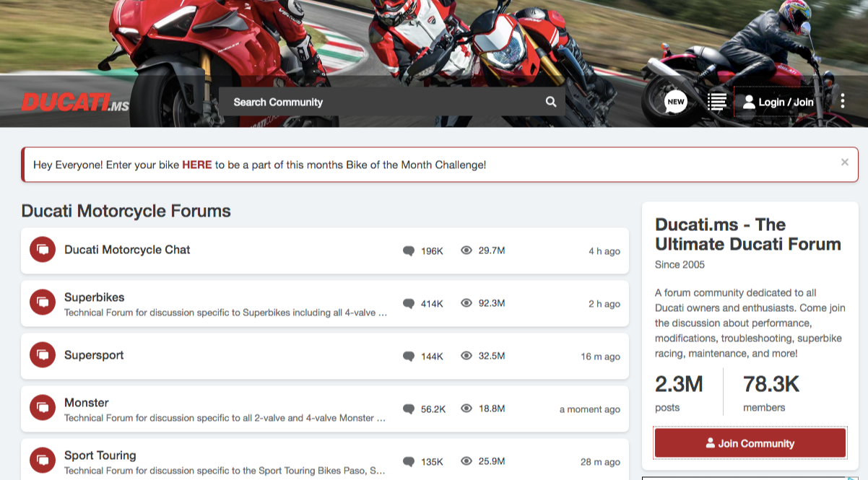The height and width of the screenshot is (480, 868).
Task: Dismiss the Bike of the Month notice
Action: 845,162
